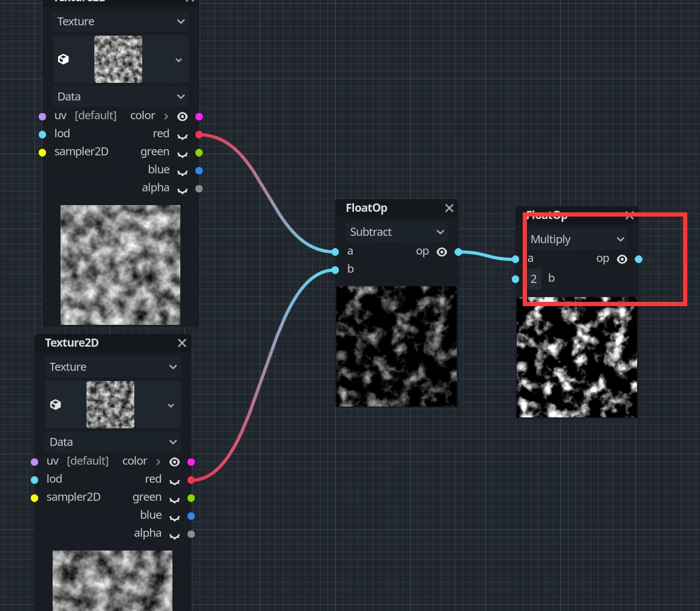700x611 pixels.
Task: Click the green output port on the lower Texture2D node
Action: click(x=191, y=498)
